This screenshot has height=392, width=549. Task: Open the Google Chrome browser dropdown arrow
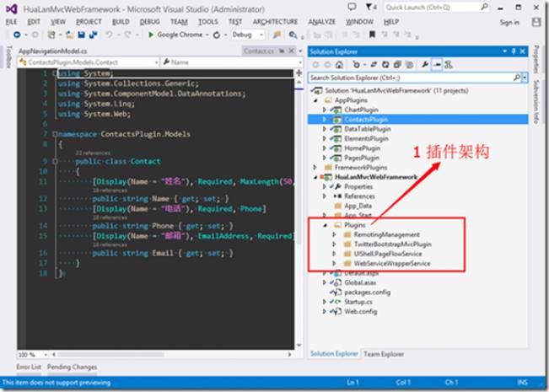click(x=207, y=35)
